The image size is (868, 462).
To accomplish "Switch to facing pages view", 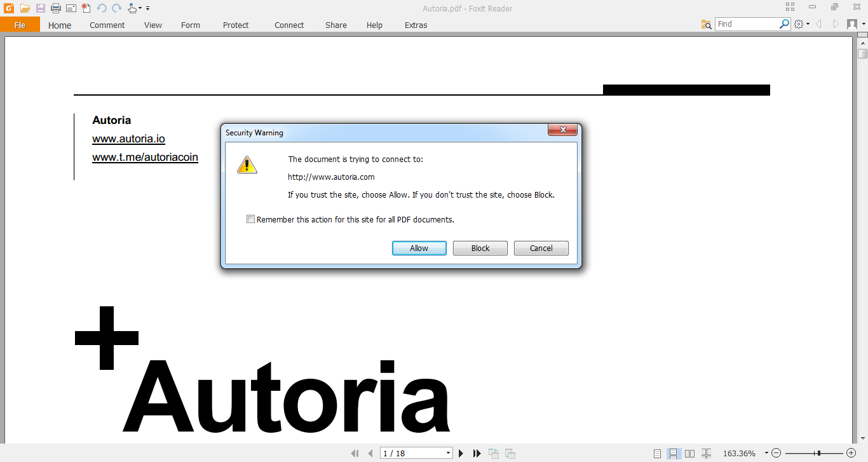I will (690, 453).
